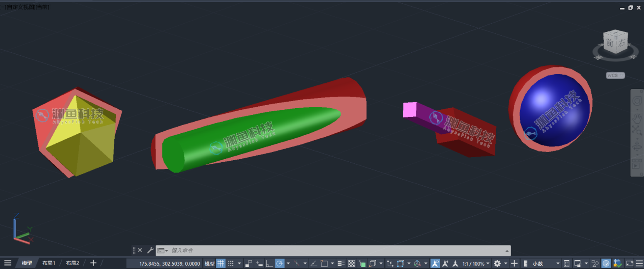The height and width of the screenshot is (269, 644).
Task: Toggle 2D object snap icon
Action: (x=324, y=263)
